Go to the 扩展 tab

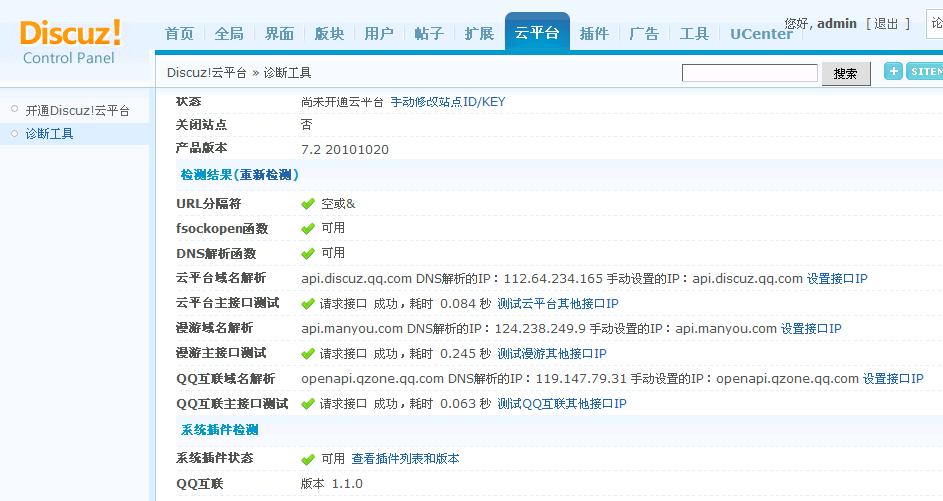(x=479, y=34)
